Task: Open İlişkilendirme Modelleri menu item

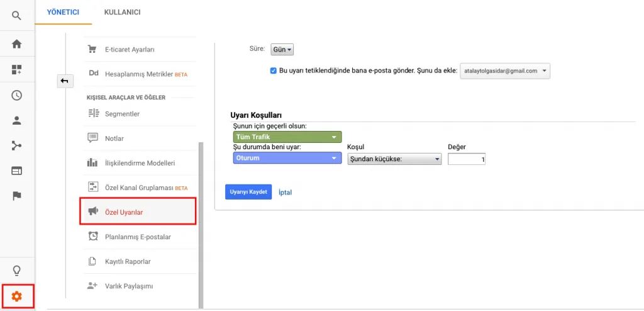Action: (x=140, y=163)
